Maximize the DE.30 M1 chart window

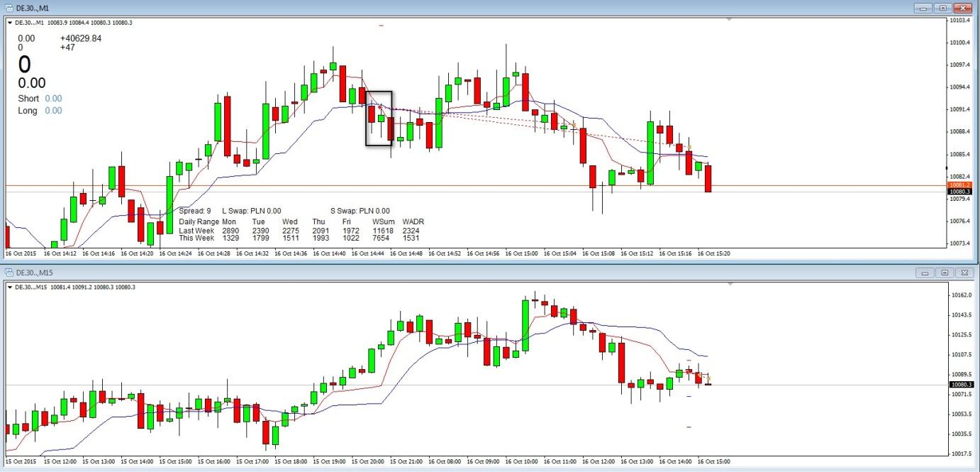[x=942, y=8]
